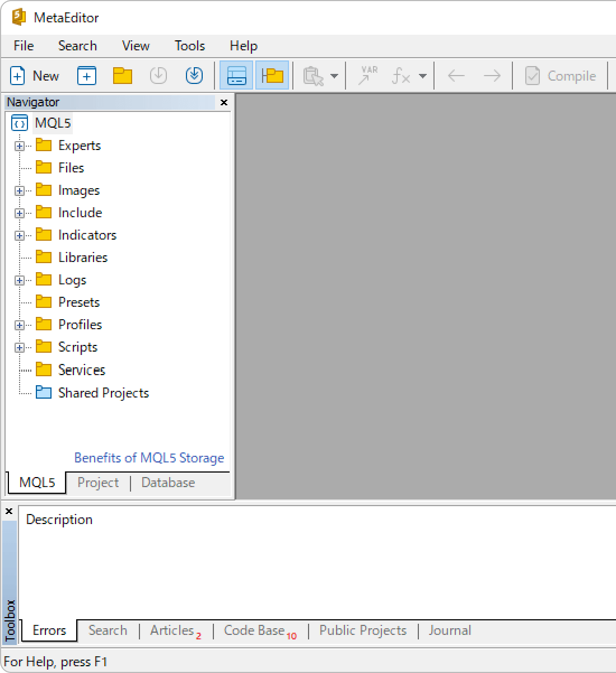Select the Presets tree label
This screenshot has width=616, height=673.
click(79, 302)
